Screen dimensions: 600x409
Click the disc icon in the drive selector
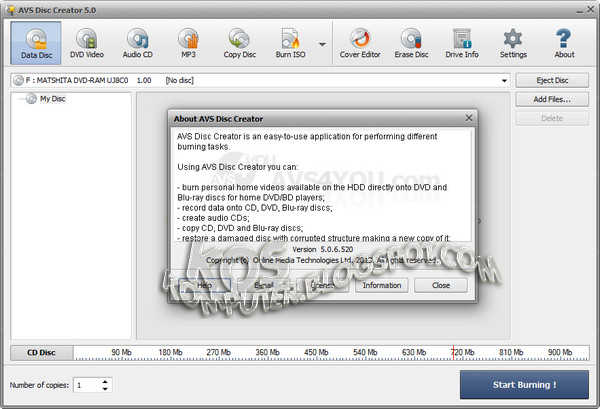(18, 80)
